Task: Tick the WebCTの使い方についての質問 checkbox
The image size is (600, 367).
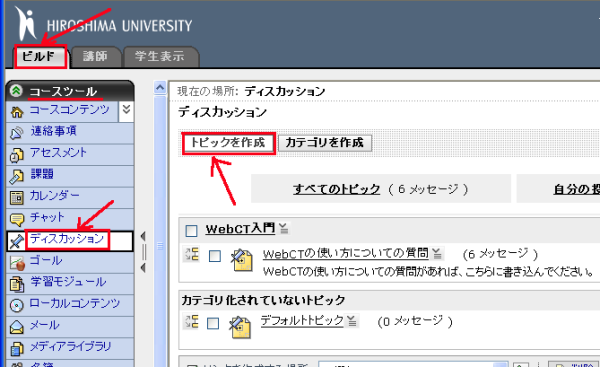Action: [215, 256]
